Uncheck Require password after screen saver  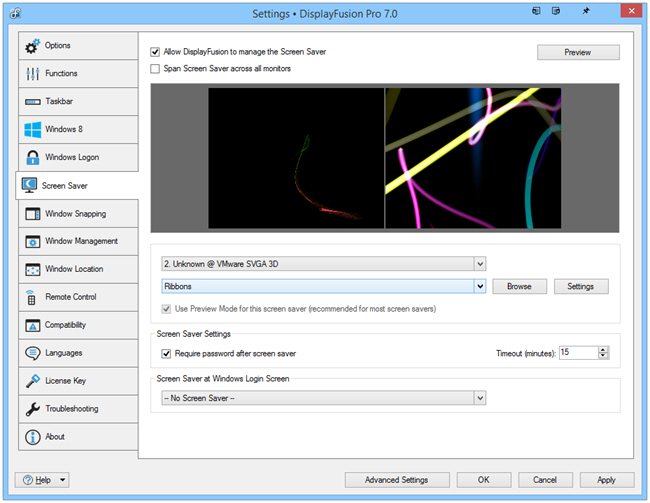click(166, 354)
